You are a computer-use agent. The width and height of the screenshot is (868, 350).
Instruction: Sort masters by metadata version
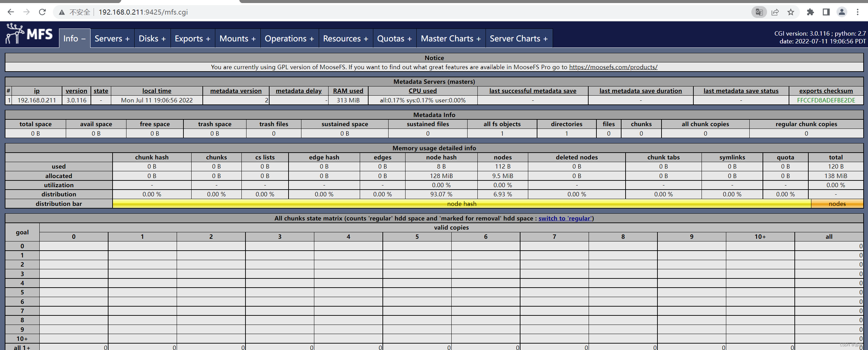(236, 91)
